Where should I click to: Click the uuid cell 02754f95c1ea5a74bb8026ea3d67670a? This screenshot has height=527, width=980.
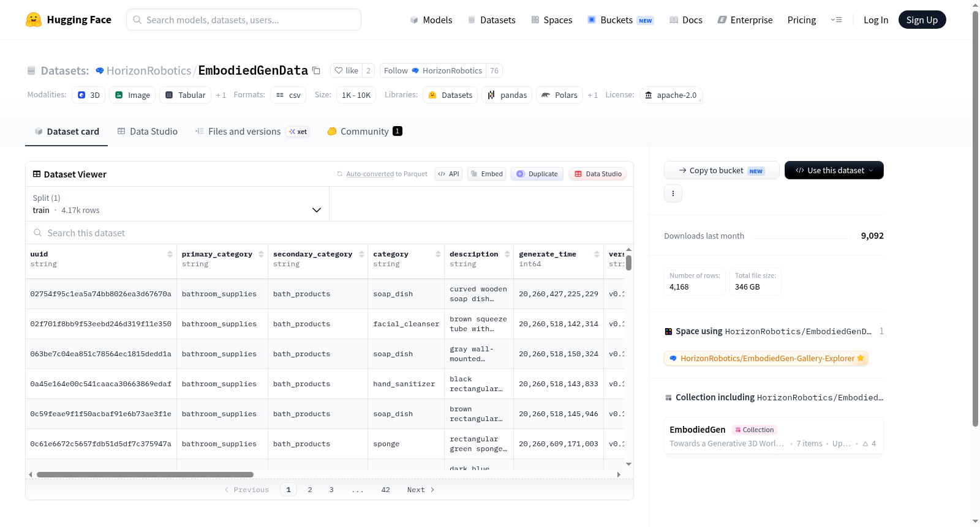coord(101,294)
